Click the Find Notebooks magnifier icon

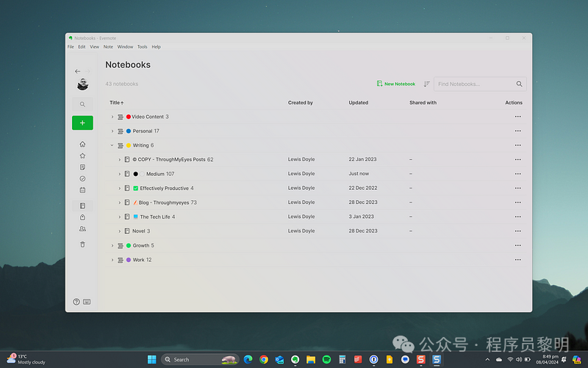pyautogui.click(x=519, y=84)
